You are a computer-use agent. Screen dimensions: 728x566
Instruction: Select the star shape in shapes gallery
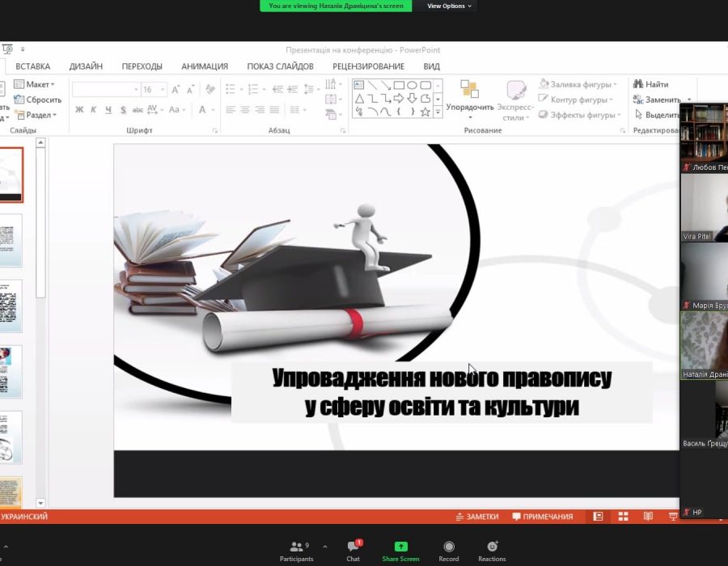click(x=425, y=112)
